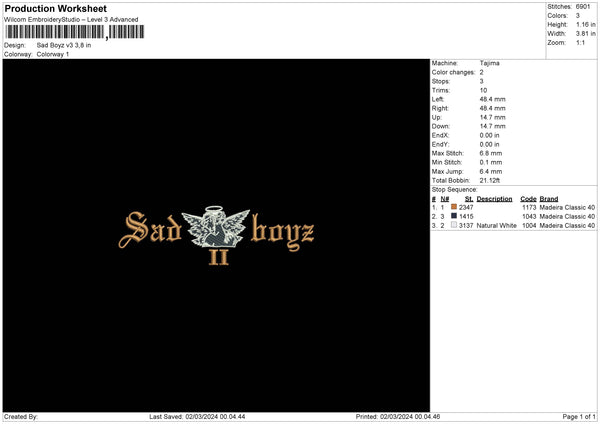The height and width of the screenshot is (424, 600).
Task: Click the 'Colorway 1' value
Action: point(53,54)
